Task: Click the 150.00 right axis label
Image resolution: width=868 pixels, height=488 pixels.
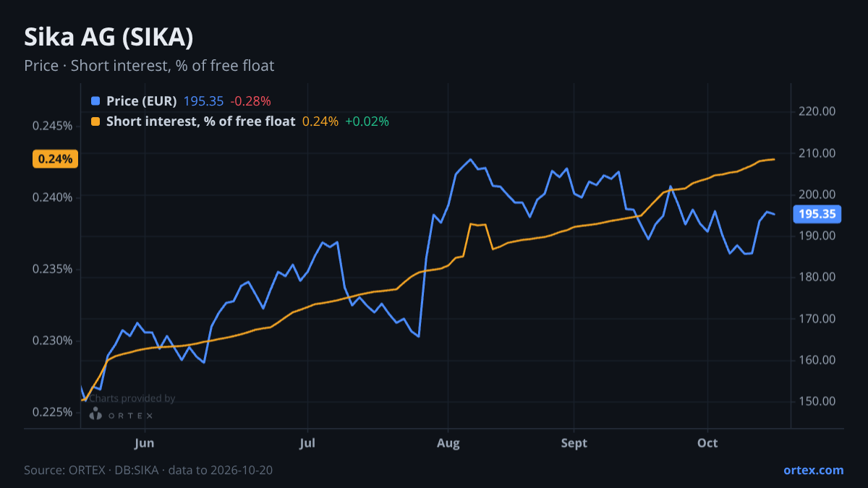Action: 818,401
